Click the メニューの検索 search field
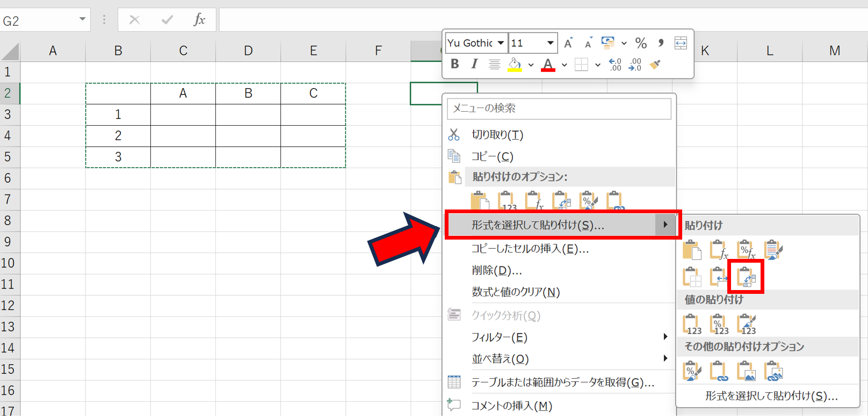The width and height of the screenshot is (868, 419). tap(559, 109)
